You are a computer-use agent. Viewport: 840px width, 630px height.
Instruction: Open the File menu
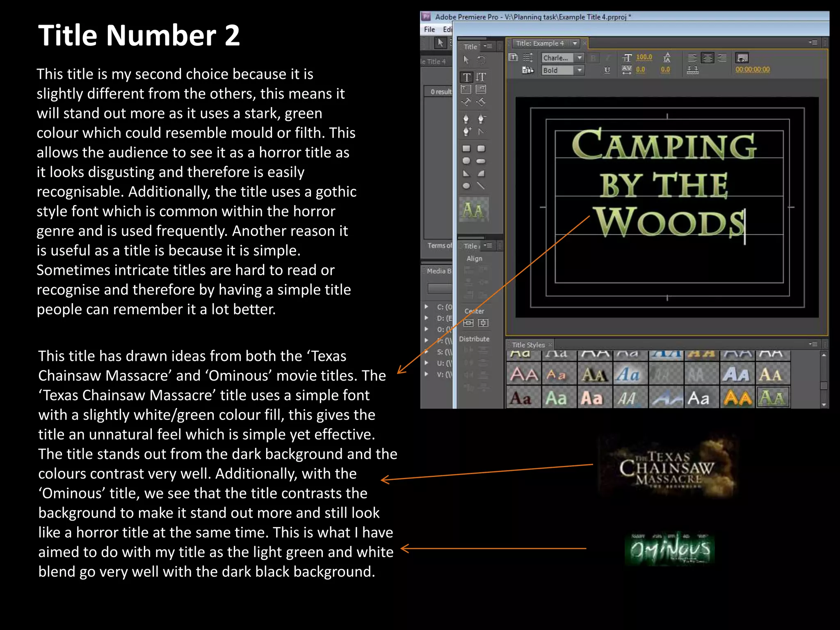(x=429, y=30)
